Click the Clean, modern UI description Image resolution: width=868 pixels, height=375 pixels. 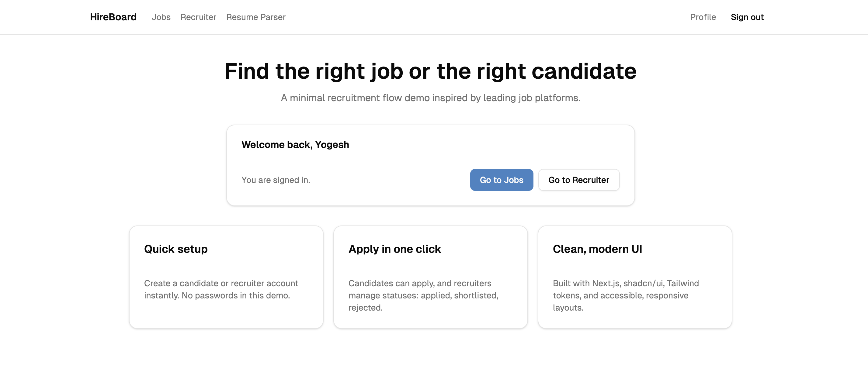(626, 295)
